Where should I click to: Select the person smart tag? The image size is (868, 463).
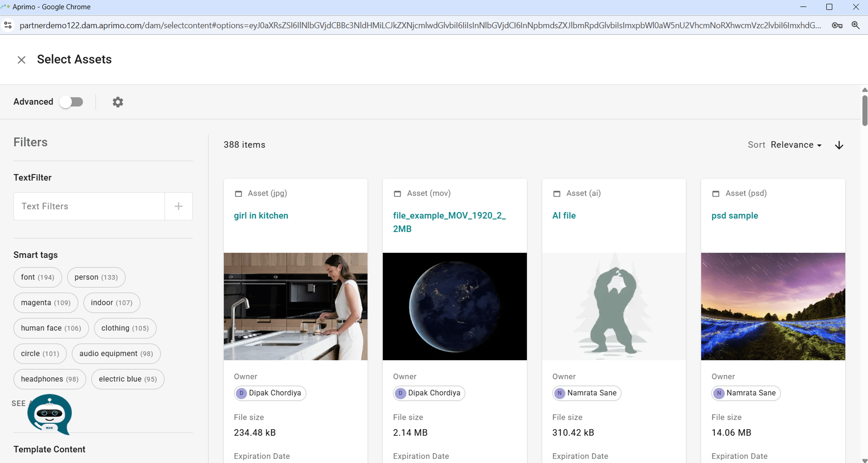pos(96,277)
